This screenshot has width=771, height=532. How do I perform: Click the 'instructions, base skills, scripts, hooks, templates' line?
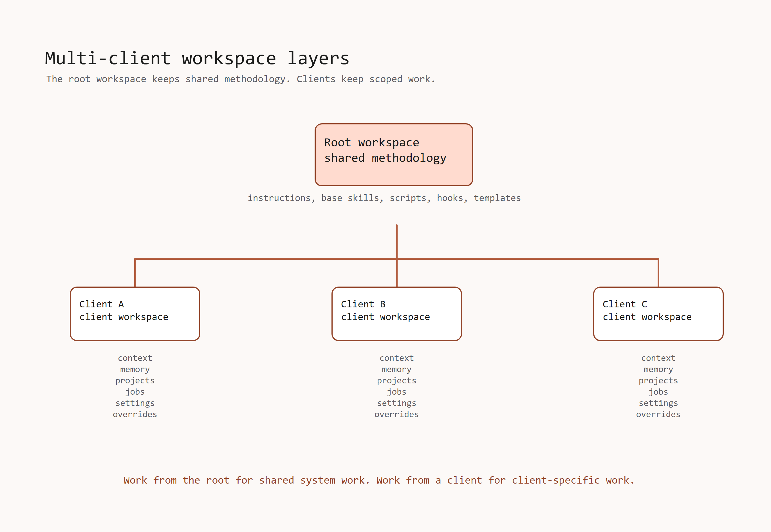pos(384,198)
